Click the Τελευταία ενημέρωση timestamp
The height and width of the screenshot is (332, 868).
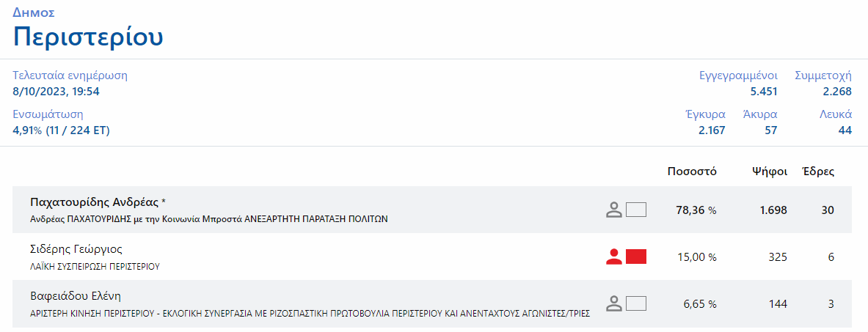click(x=56, y=92)
